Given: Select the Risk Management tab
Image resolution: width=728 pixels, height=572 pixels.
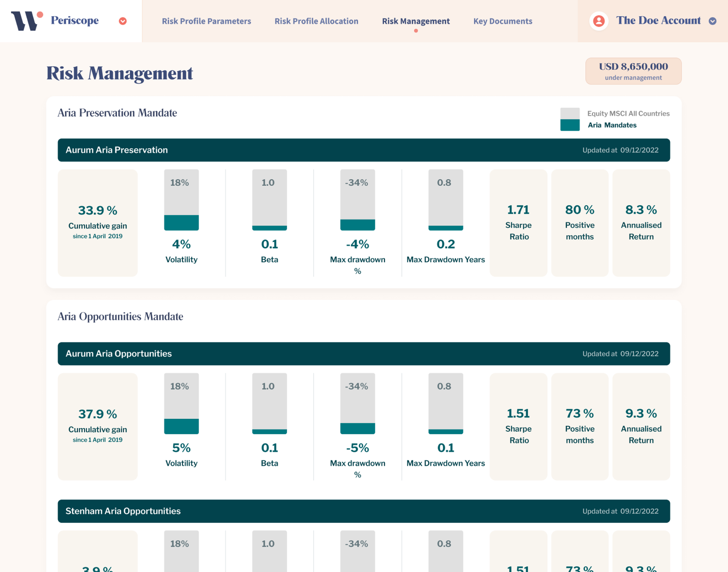Looking at the screenshot, I should 416,21.
